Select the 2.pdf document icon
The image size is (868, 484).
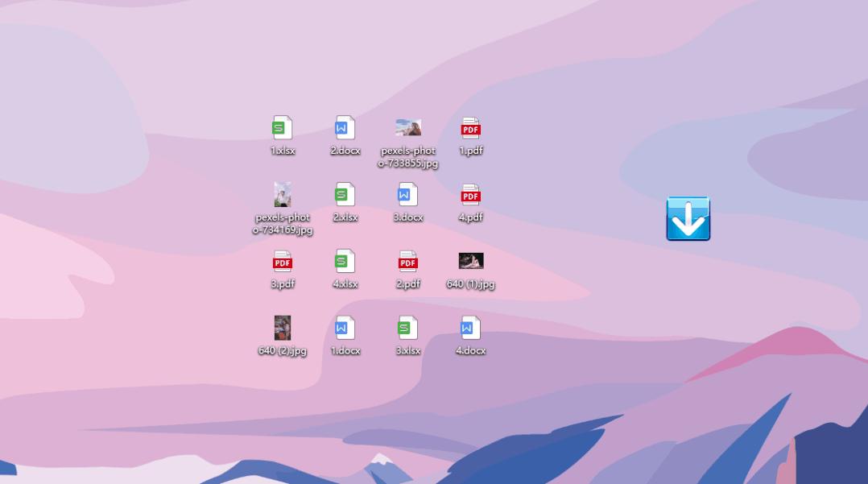coord(407,262)
